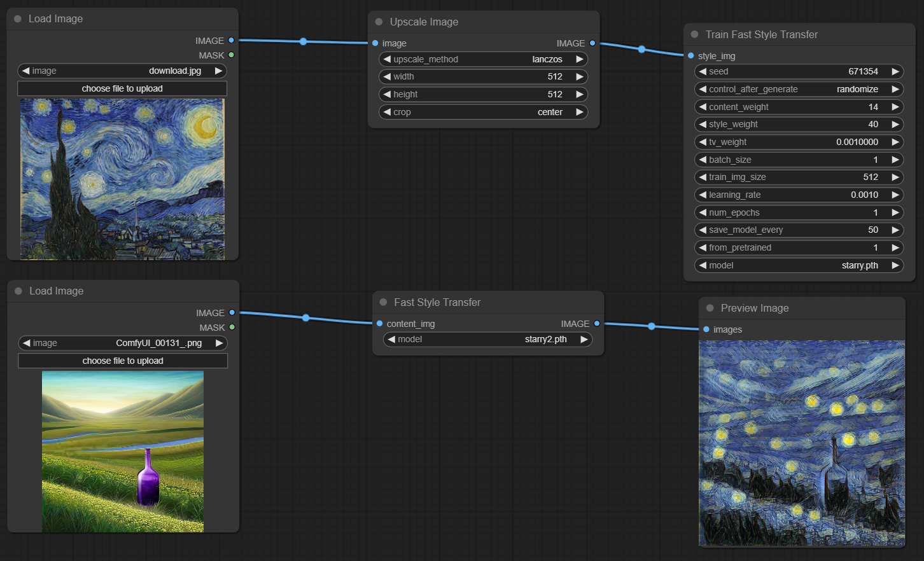The width and height of the screenshot is (924, 561).
Task: Open the upscale_method lanczos selector
Action: tap(483, 59)
